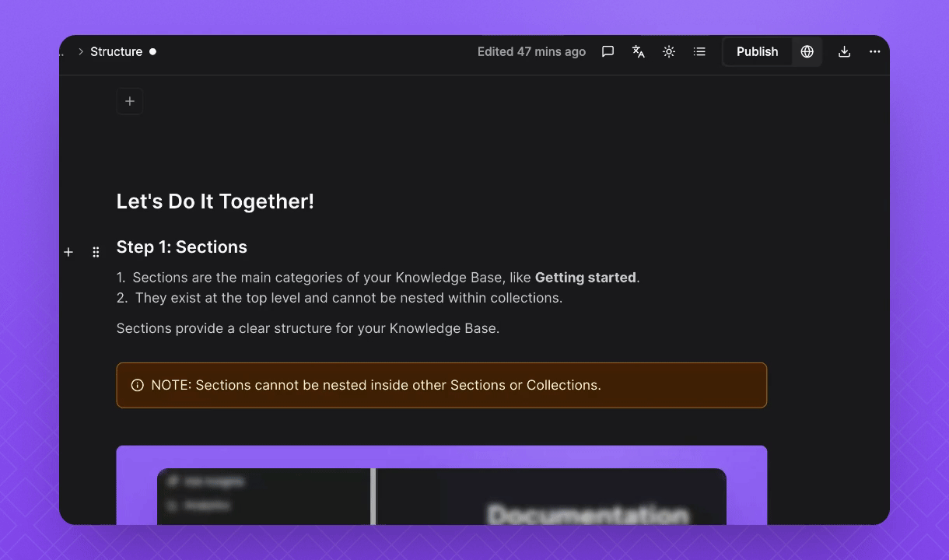Click the download export icon

(x=844, y=51)
